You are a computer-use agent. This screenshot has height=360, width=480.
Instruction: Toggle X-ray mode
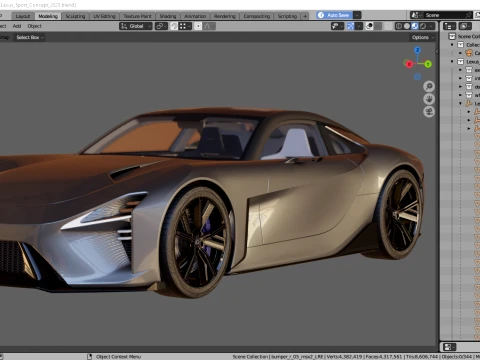click(388, 26)
